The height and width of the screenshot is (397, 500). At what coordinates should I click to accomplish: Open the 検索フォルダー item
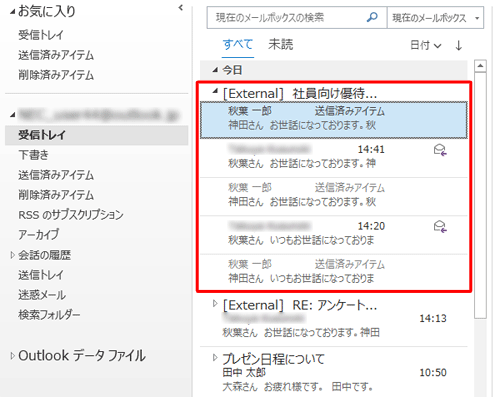[x=49, y=315]
